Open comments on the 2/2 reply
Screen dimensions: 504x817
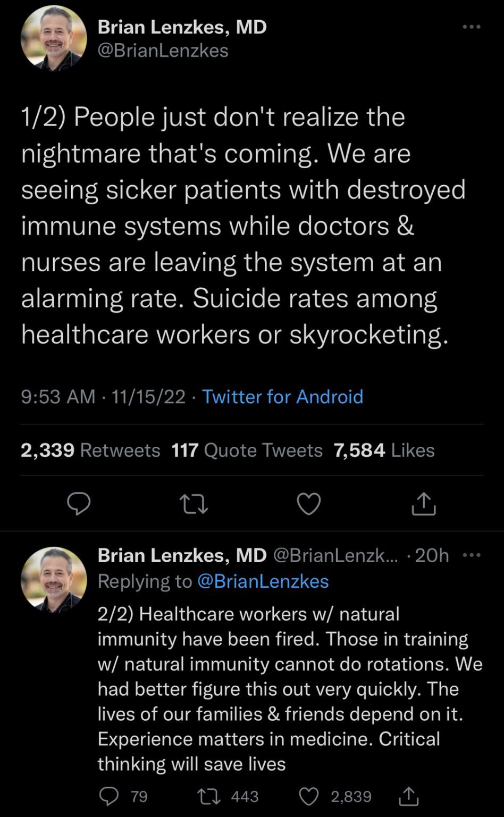point(110,796)
